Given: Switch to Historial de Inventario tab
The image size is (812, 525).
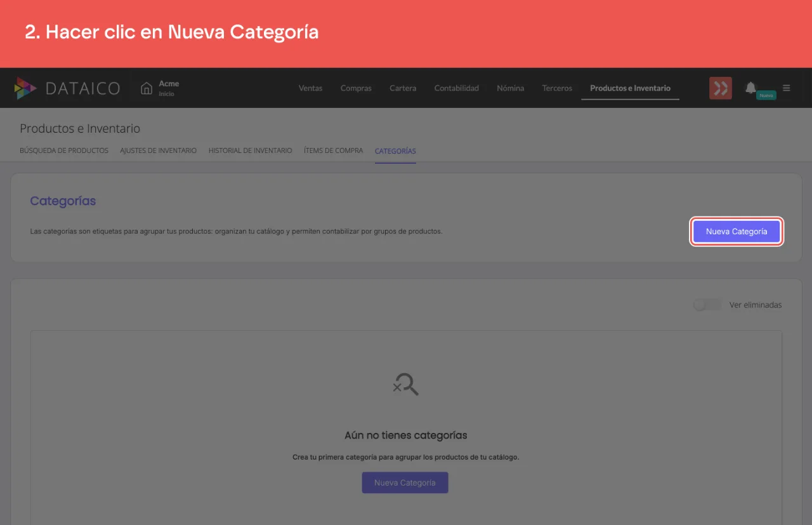Looking at the screenshot, I should (x=251, y=151).
